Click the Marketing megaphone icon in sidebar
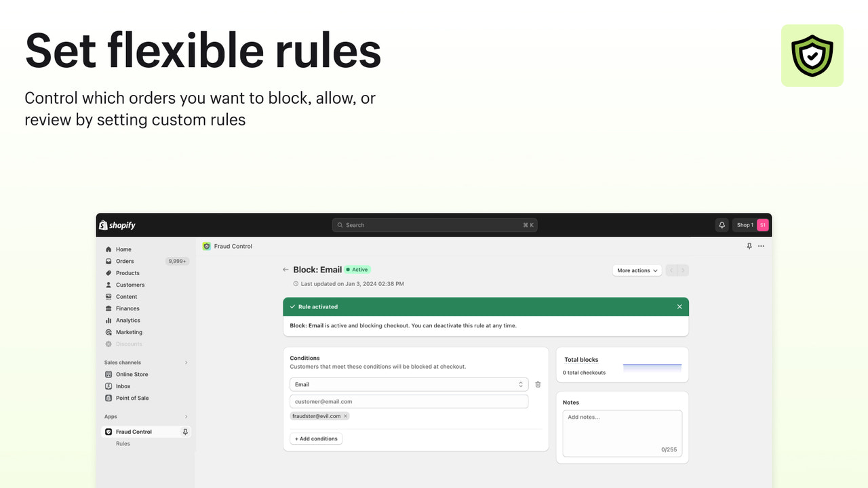Image resolution: width=868 pixels, height=488 pixels. 108,332
